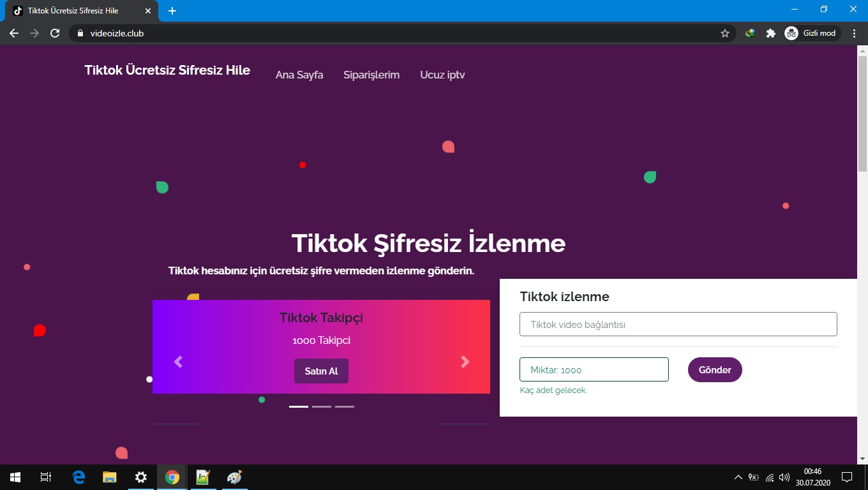View site security info via lock icon
This screenshot has width=868, height=490.
click(80, 33)
